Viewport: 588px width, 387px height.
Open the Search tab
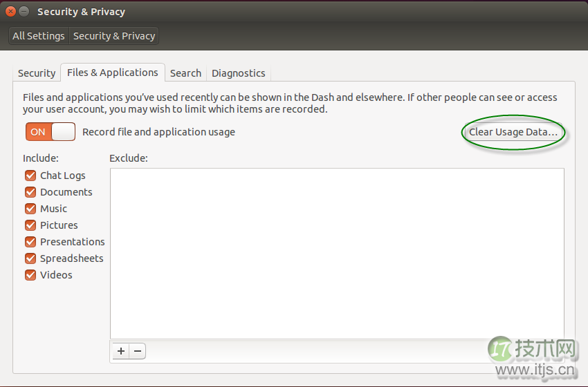[185, 73]
